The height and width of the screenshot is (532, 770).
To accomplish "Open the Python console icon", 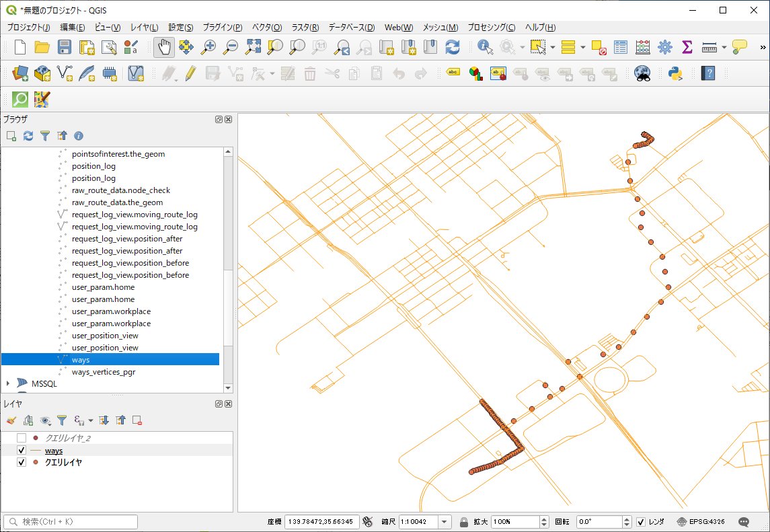I will [x=675, y=73].
